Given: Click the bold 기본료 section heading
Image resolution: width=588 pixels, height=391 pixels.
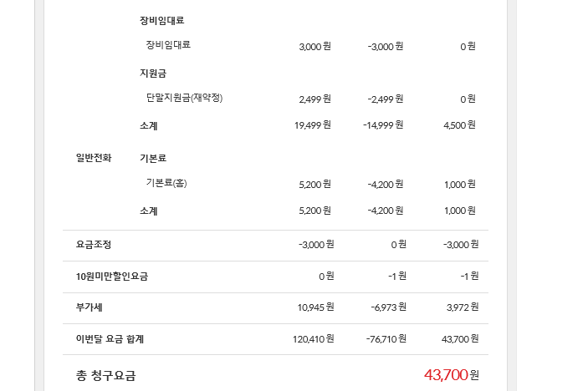Looking at the screenshot, I should pyautogui.click(x=153, y=157).
